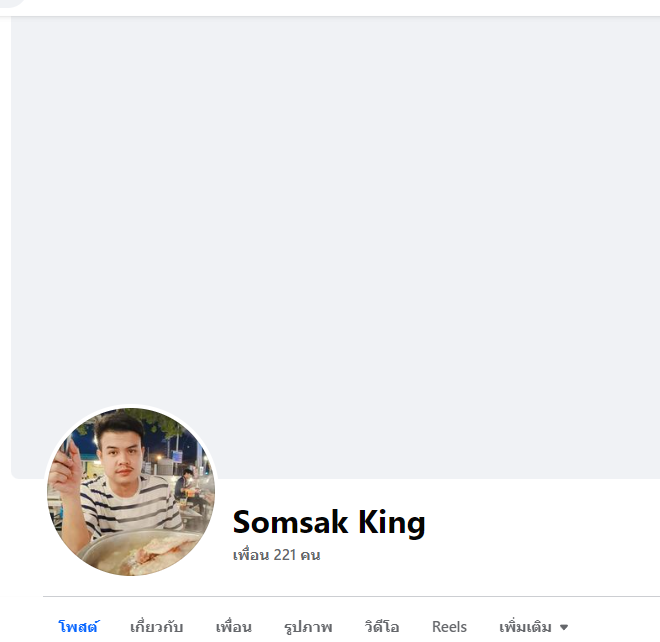
Task: Click the partial circular icon at top-left corner
Action: click(12, 3)
